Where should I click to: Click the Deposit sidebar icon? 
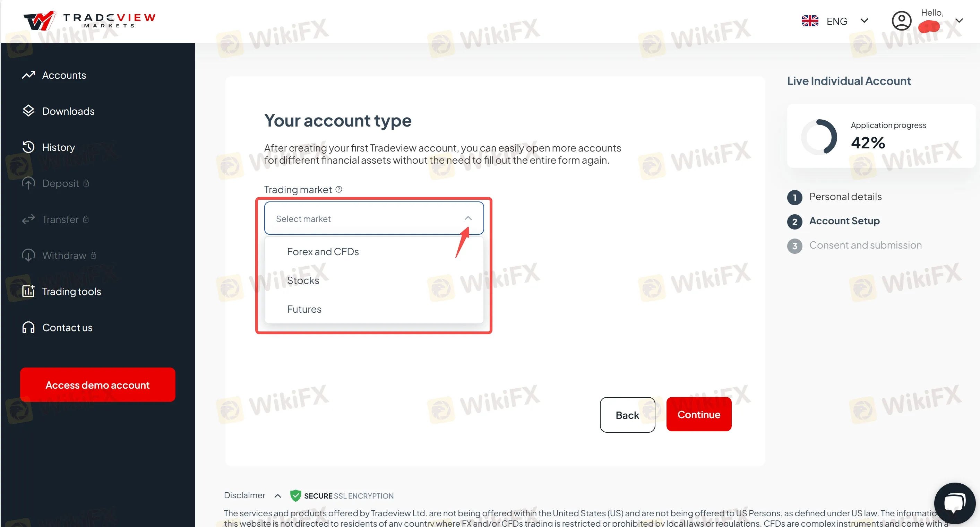pos(29,183)
